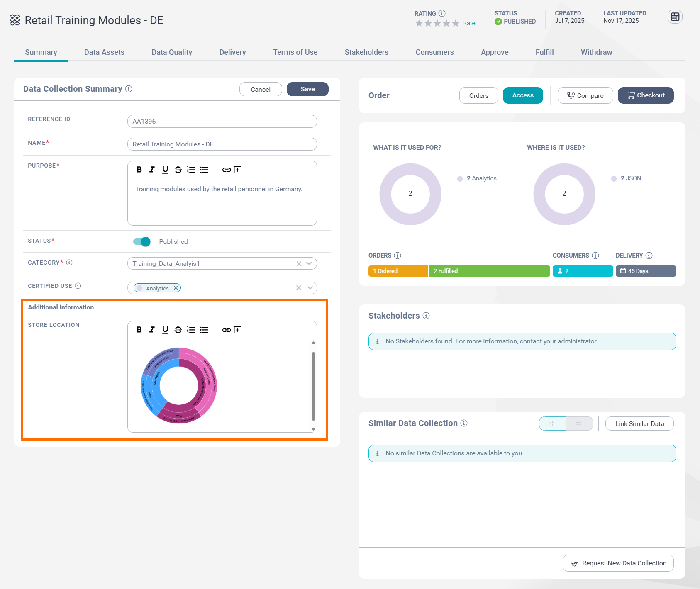Toggle strikethrough in the Store Location editor
The width and height of the screenshot is (700, 589).
click(178, 330)
